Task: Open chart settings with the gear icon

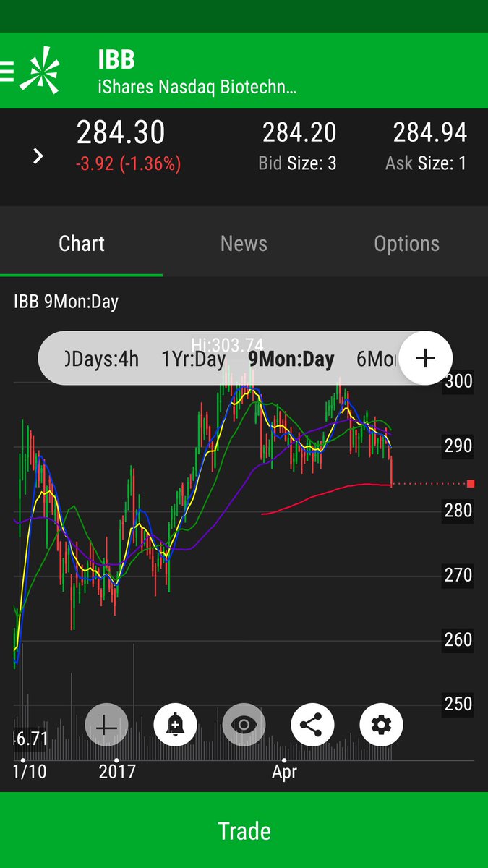Action: [381, 725]
